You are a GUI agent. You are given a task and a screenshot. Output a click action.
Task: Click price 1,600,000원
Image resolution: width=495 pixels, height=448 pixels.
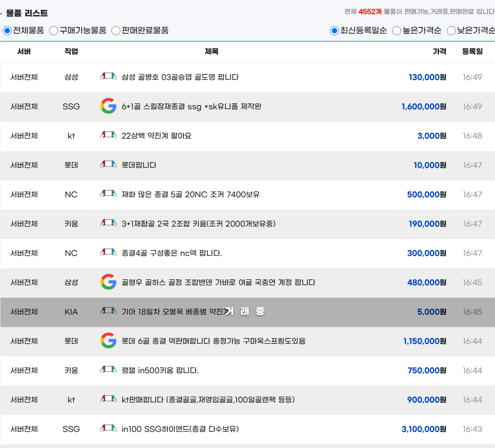click(424, 106)
